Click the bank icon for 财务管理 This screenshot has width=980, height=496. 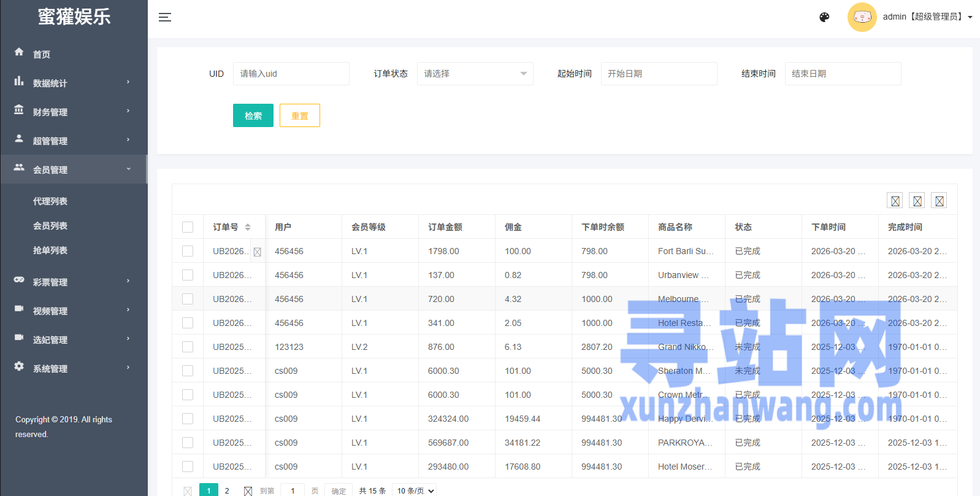(19, 110)
